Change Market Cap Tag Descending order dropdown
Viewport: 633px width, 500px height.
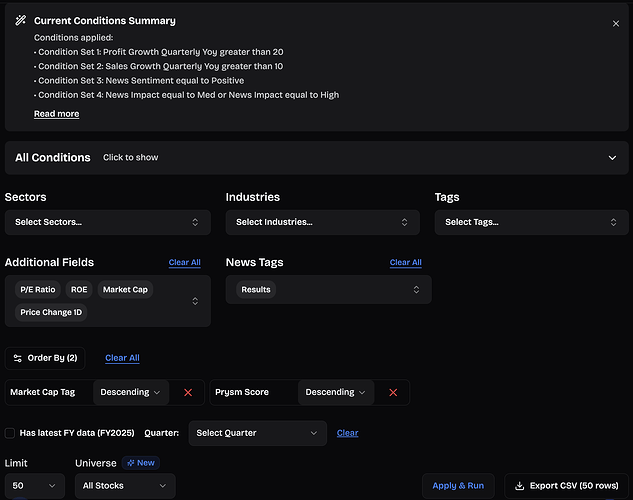click(x=130, y=393)
